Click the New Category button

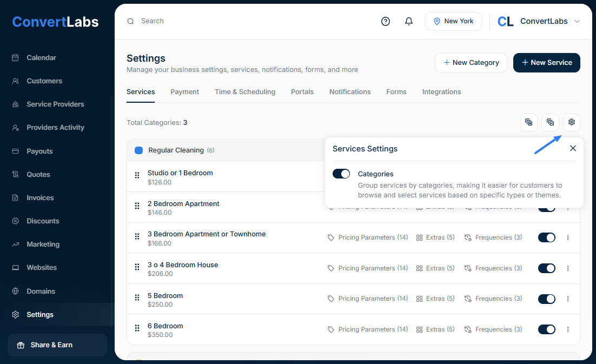click(x=471, y=63)
